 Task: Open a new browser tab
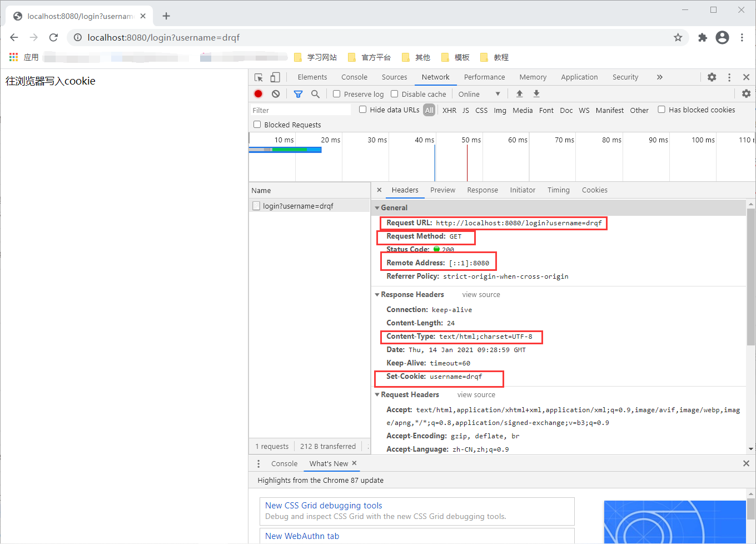pos(166,16)
